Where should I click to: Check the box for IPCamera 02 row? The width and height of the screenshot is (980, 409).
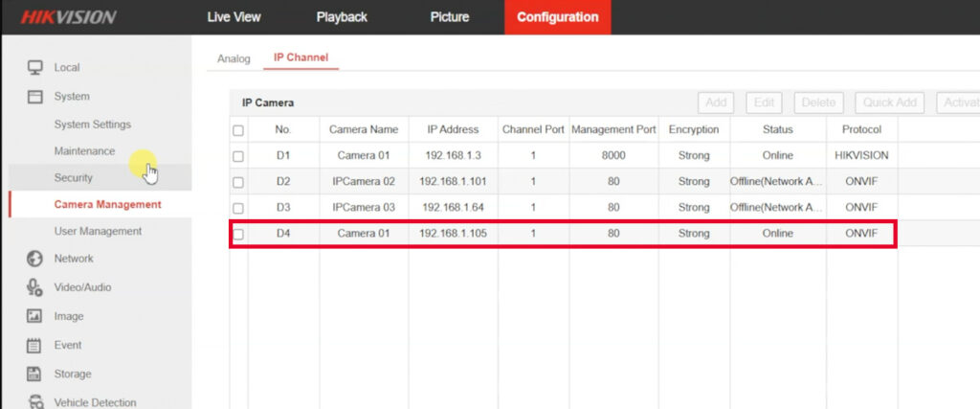pos(238,181)
